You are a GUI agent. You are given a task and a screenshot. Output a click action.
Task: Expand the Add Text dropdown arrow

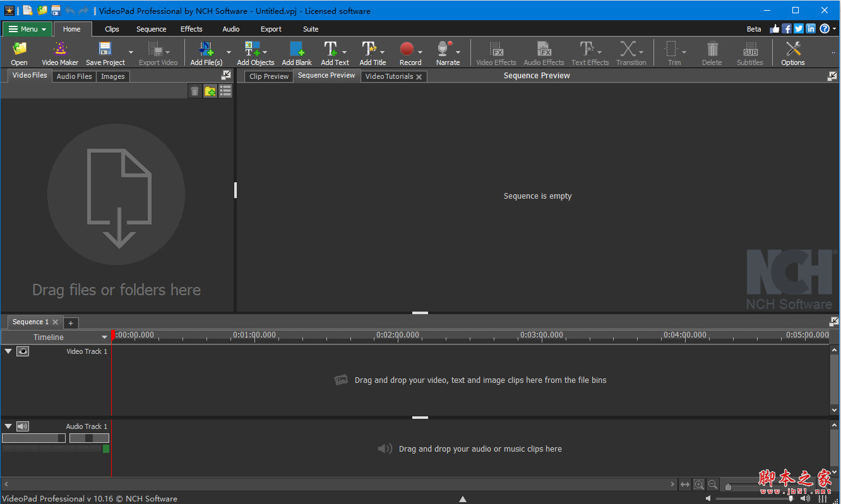coord(344,52)
